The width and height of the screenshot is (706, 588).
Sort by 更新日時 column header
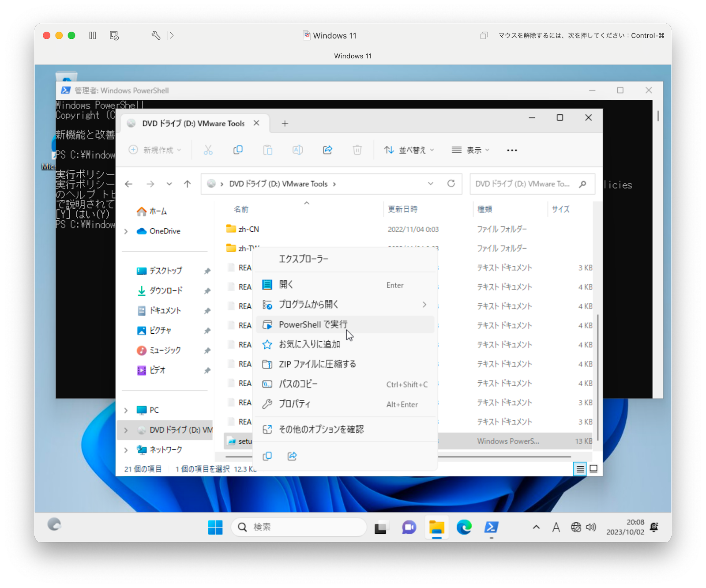(402, 209)
